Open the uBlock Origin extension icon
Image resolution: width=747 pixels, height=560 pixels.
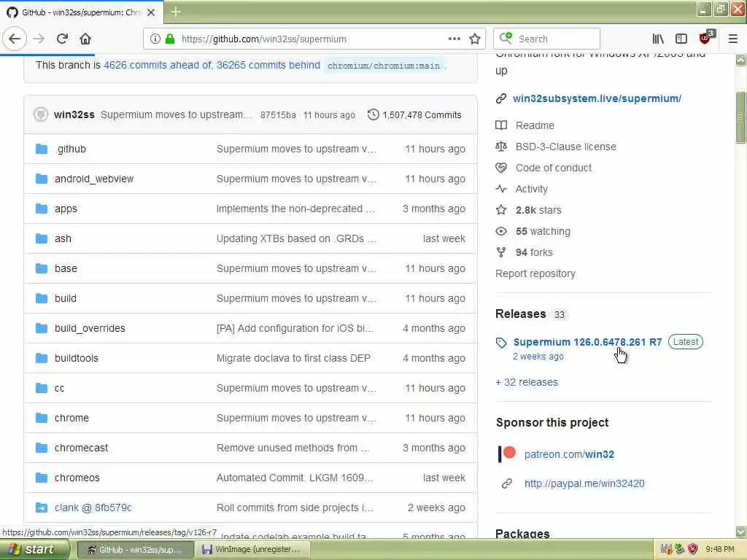coord(706,38)
